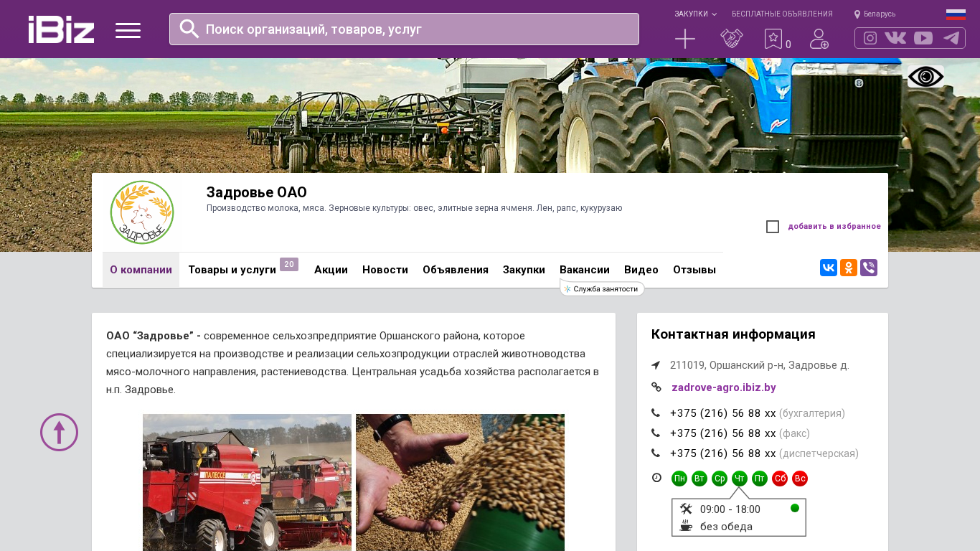Screen dimensions: 980x551
Task: Click the 09:00 - 18:00 working hours
Action: point(730,509)
